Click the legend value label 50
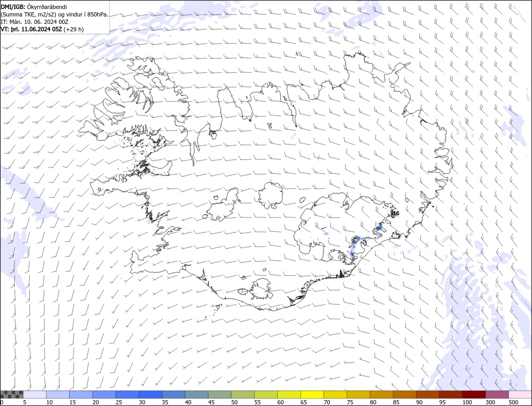Image resolution: width=532 pixels, height=406 pixels. 234,402
